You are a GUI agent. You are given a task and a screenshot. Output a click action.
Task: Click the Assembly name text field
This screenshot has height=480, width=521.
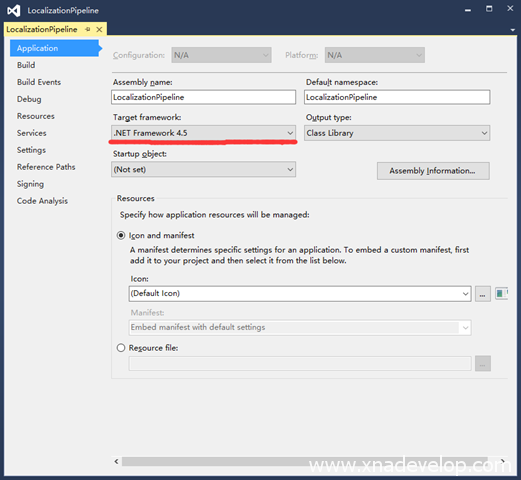coord(203,97)
